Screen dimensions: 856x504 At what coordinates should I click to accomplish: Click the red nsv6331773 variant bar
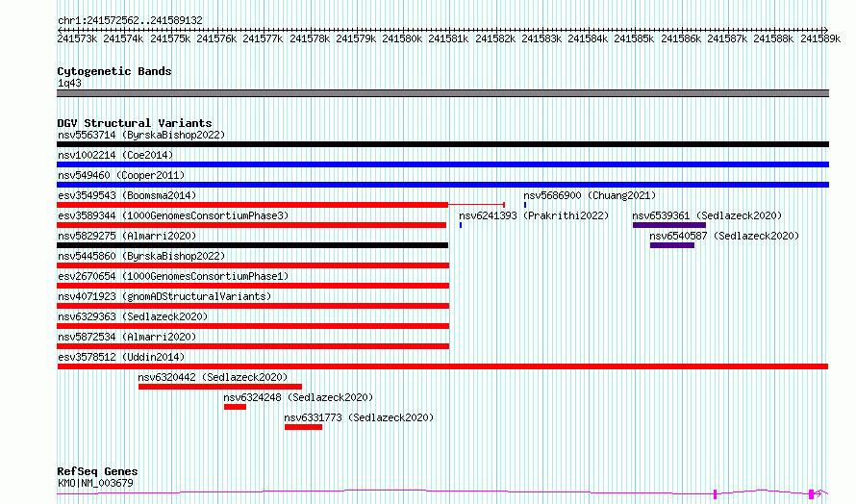click(x=303, y=427)
